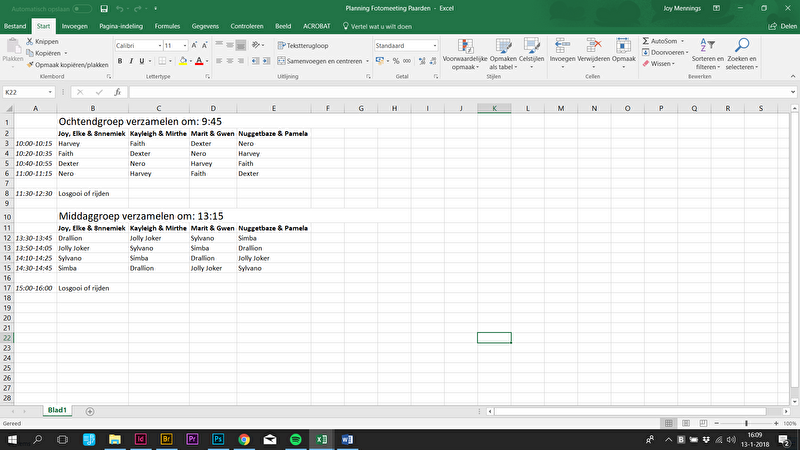Select the Blad1 sheet tab
800x450 pixels.
pyautogui.click(x=57, y=410)
